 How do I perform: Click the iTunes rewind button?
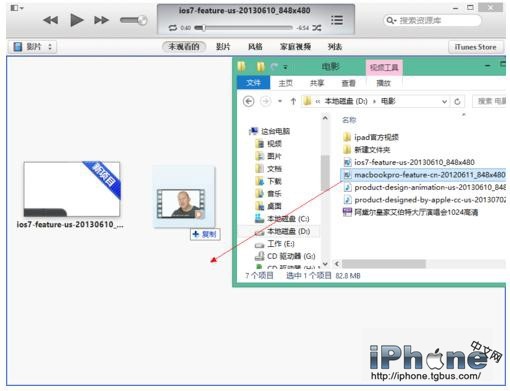pos(51,20)
